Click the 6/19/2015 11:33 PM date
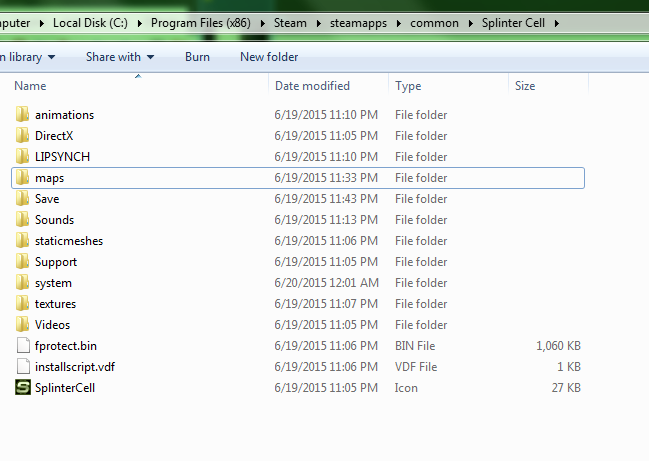Viewport: 649px width, 461px height. tap(326, 178)
